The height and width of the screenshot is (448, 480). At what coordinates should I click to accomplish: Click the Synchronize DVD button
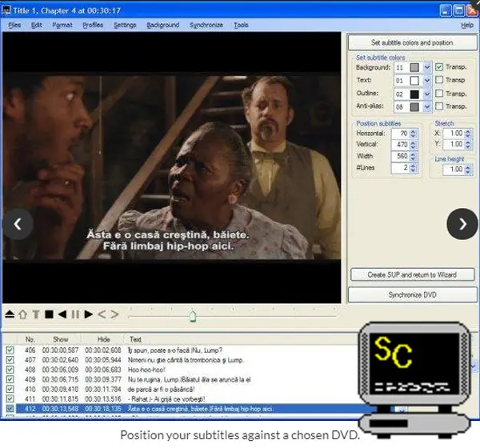pos(412,294)
